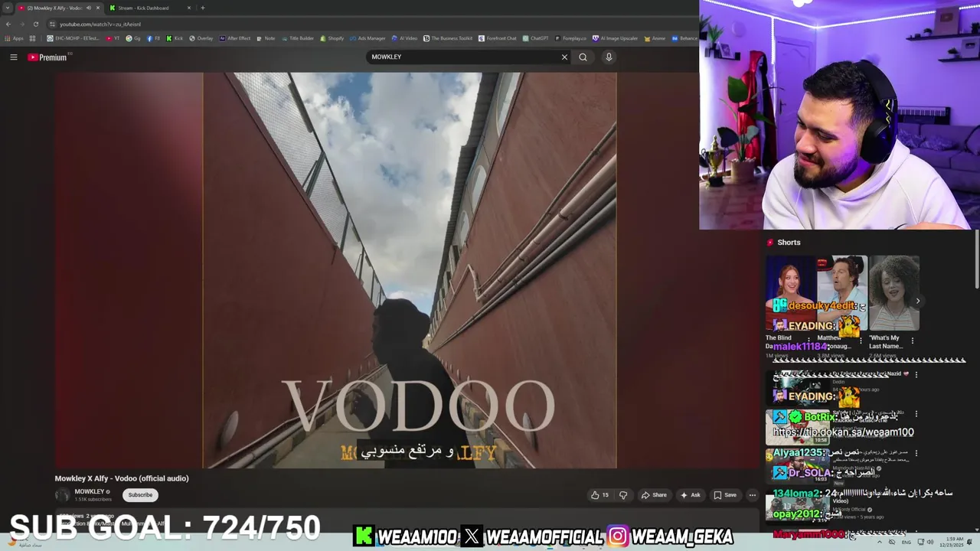Open the 10:58 duration recommended video
The height and width of the screenshot is (551, 980).
799,427
